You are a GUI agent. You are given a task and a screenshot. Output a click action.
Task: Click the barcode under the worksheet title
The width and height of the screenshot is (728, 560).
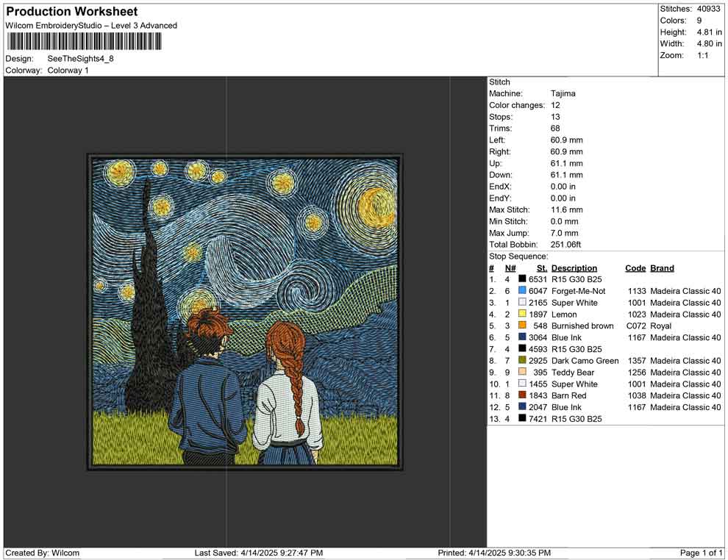[84, 42]
